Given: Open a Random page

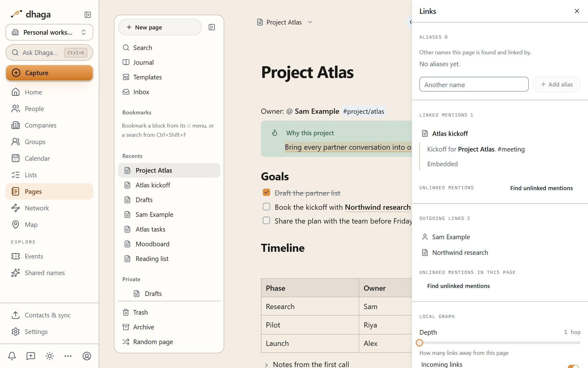Looking at the screenshot, I should [x=169, y=342].
